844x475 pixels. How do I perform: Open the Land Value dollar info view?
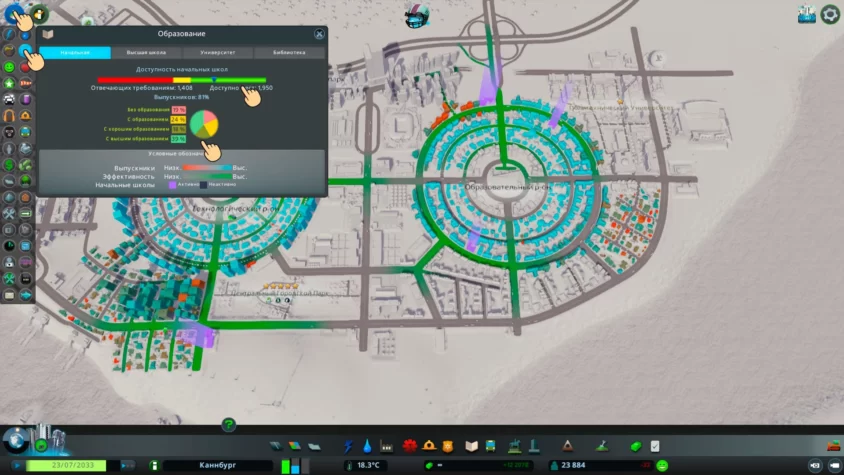[x=9, y=164]
